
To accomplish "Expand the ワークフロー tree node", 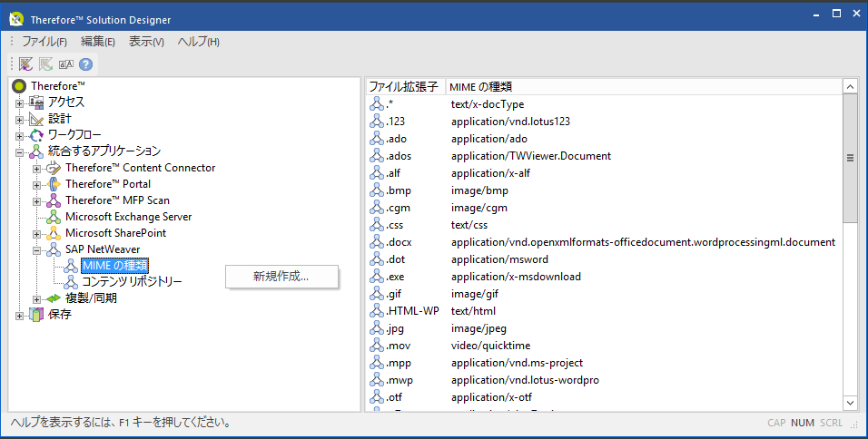I will (x=19, y=136).
